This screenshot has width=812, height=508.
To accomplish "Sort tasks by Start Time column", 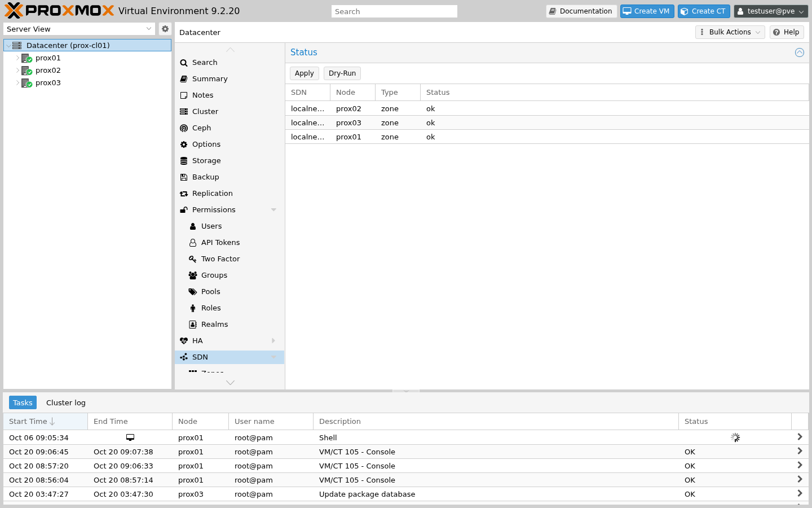I will pyautogui.click(x=46, y=422).
